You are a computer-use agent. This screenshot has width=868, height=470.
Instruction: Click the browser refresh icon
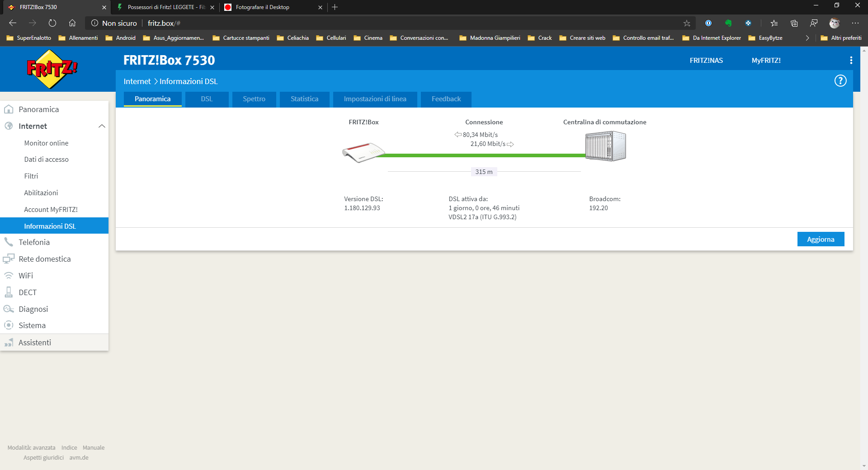pyautogui.click(x=52, y=23)
